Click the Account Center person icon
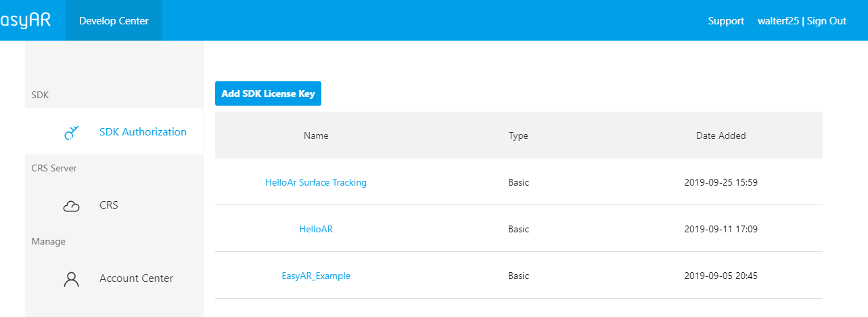This screenshot has width=868, height=317. [72, 278]
